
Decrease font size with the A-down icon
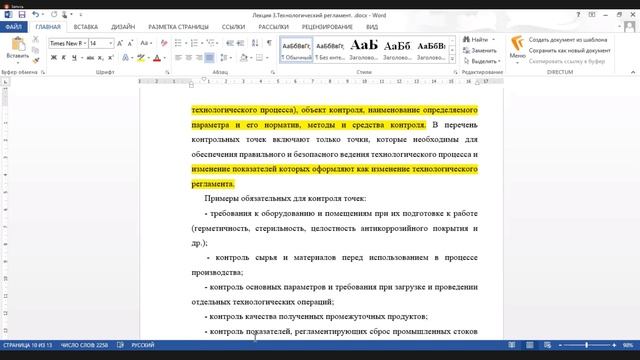(x=130, y=43)
